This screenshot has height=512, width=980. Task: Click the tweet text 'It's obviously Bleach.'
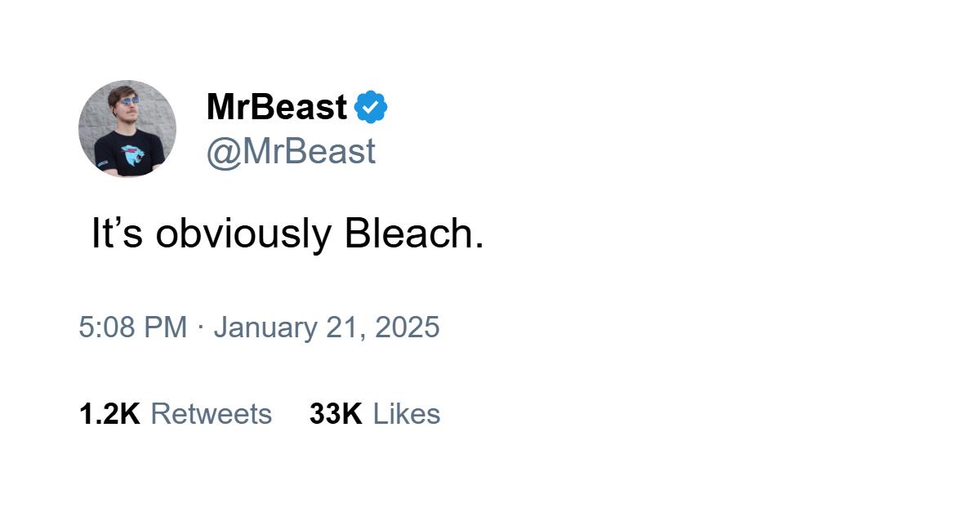point(287,234)
